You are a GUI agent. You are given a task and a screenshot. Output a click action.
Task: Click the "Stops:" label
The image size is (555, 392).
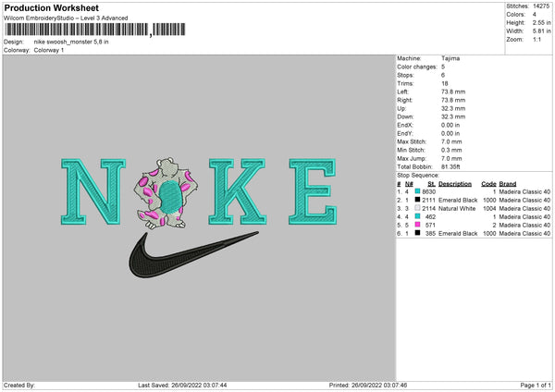click(405, 75)
